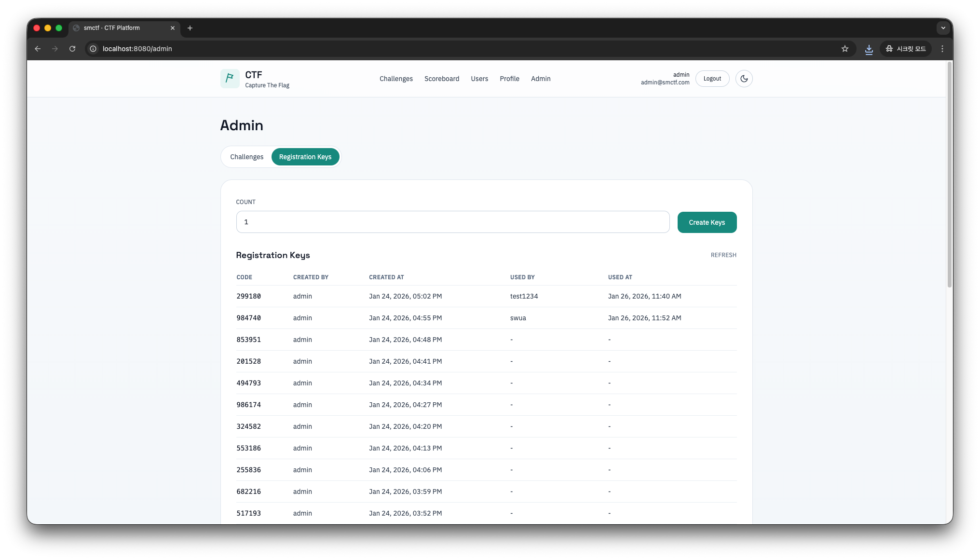
Task: View site information icon in address bar
Action: 93,49
